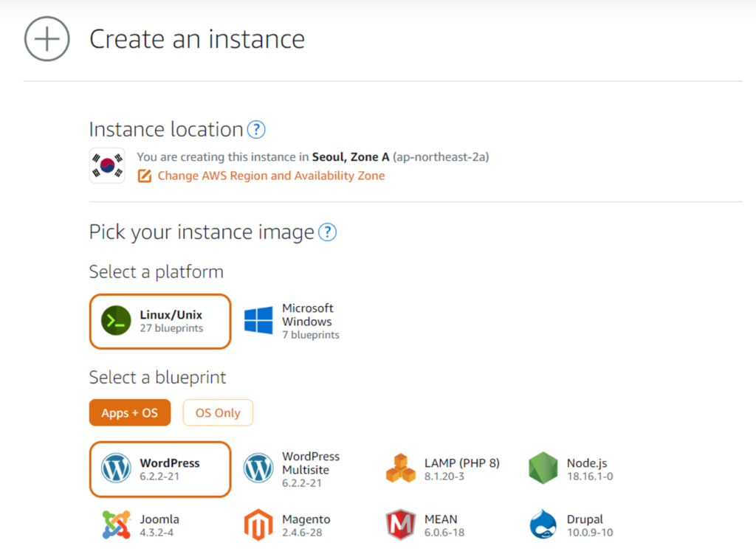Click the Linux terminal icon
Image resolution: width=756 pixels, height=554 pixels.
116,320
